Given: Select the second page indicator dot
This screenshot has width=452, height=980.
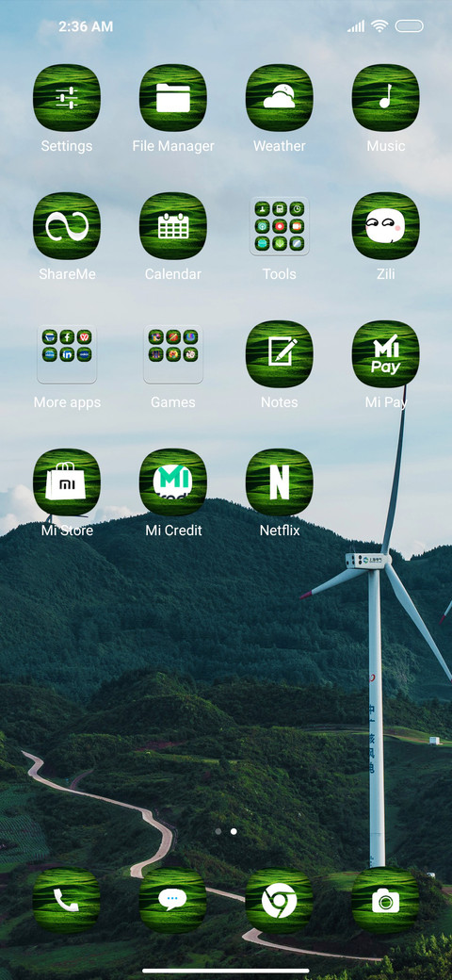Looking at the screenshot, I should pos(234,831).
